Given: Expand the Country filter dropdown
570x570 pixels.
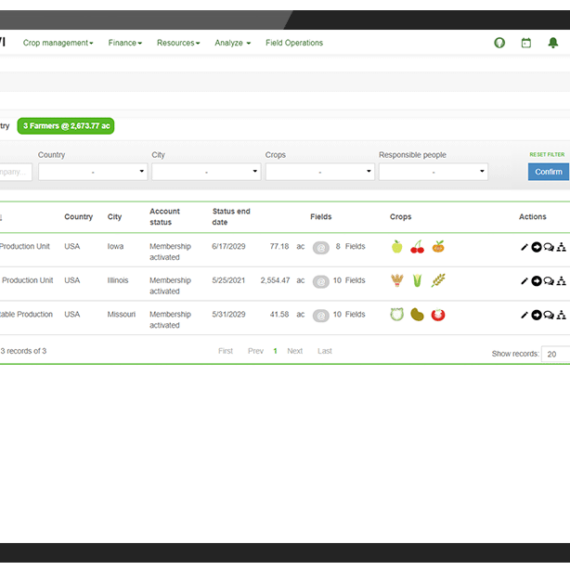Looking at the screenshot, I should [x=93, y=172].
